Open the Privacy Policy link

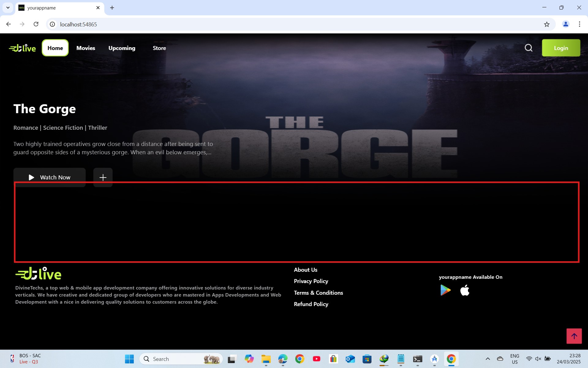tap(311, 281)
